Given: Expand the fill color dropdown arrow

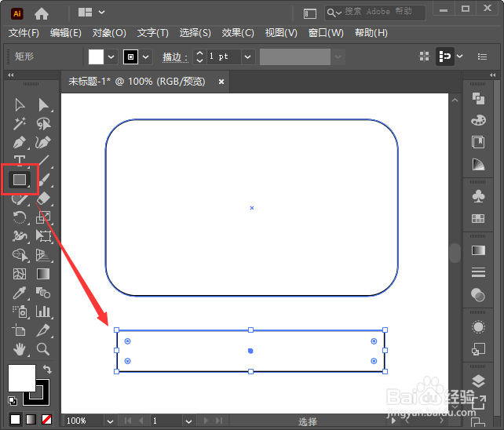Looking at the screenshot, I should (x=111, y=56).
